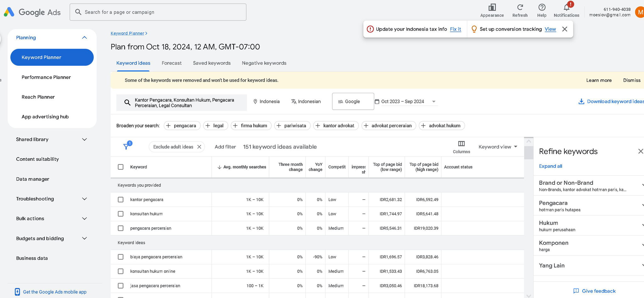
Task: Switch to the Forecast tab
Action: (x=172, y=63)
